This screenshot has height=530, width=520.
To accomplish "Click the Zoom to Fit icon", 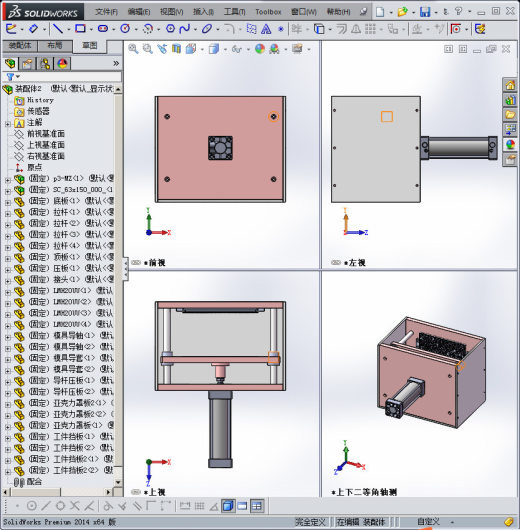I will (133, 49).
